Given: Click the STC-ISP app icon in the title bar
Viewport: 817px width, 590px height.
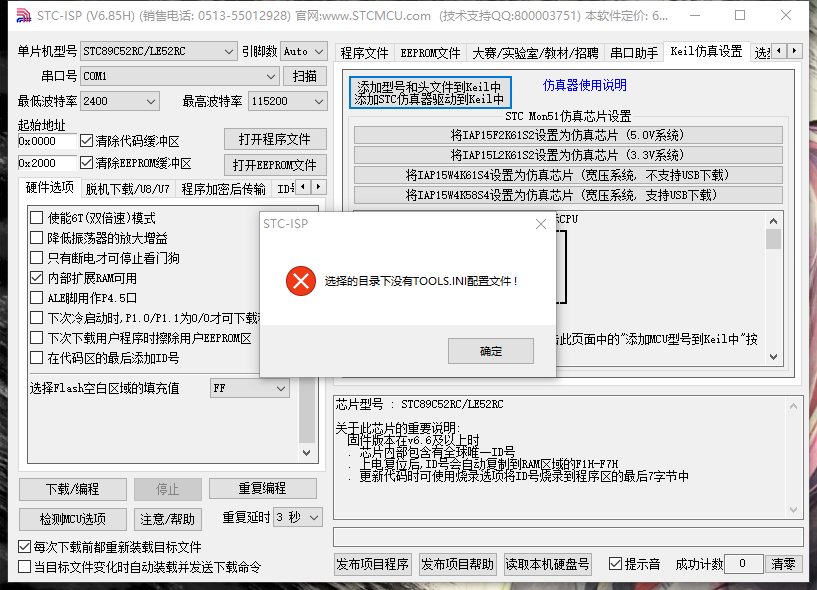Looking at the screenshot, I should [23, 16].
